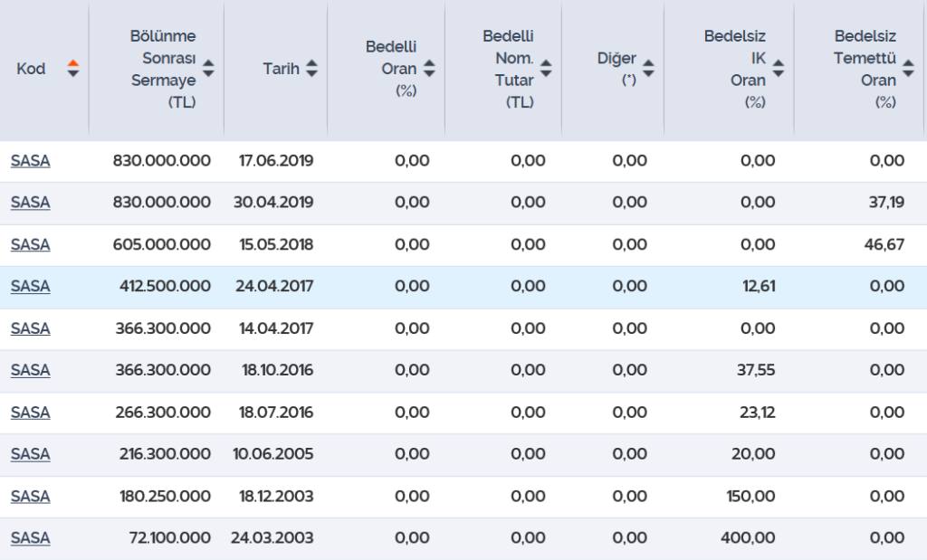Open SASA link in the 17.06.2019 row

tap(30, 161)
